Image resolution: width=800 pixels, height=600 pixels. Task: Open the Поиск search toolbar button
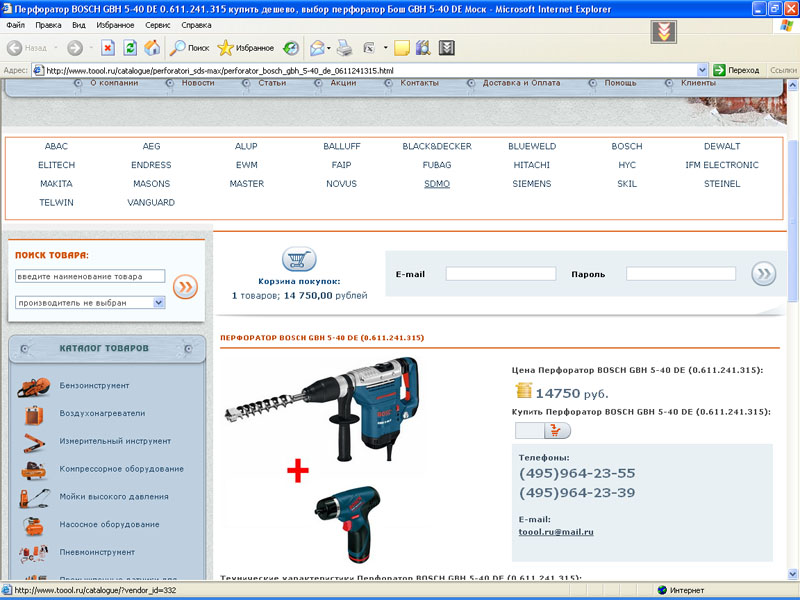click(189, 48)
